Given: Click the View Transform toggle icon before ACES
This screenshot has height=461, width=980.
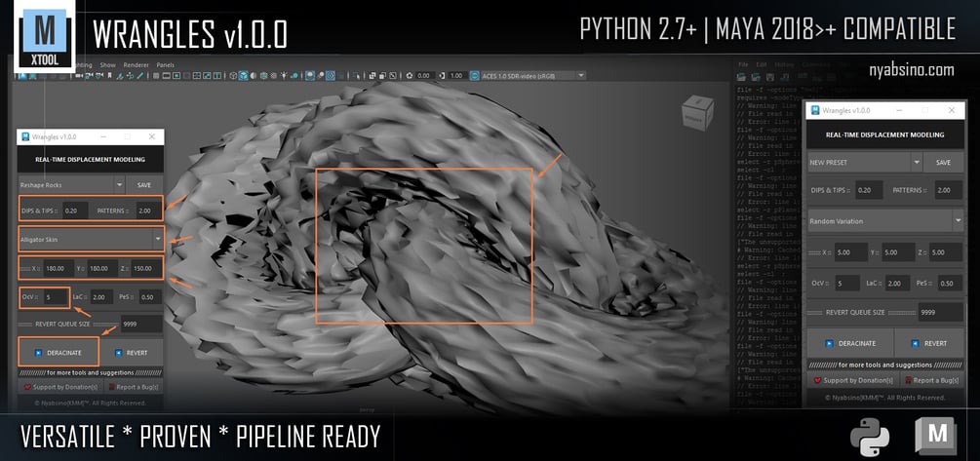Looking at the screenshot, I should 474,75.
